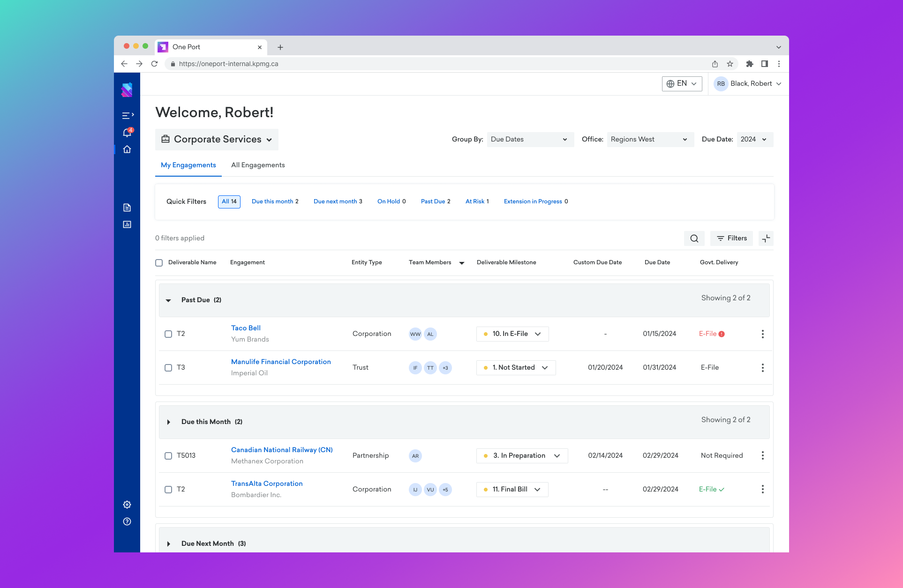This screenshot has height=588, width=903.
Task: Click the help question mark icon
Action: tap(127, 521)
